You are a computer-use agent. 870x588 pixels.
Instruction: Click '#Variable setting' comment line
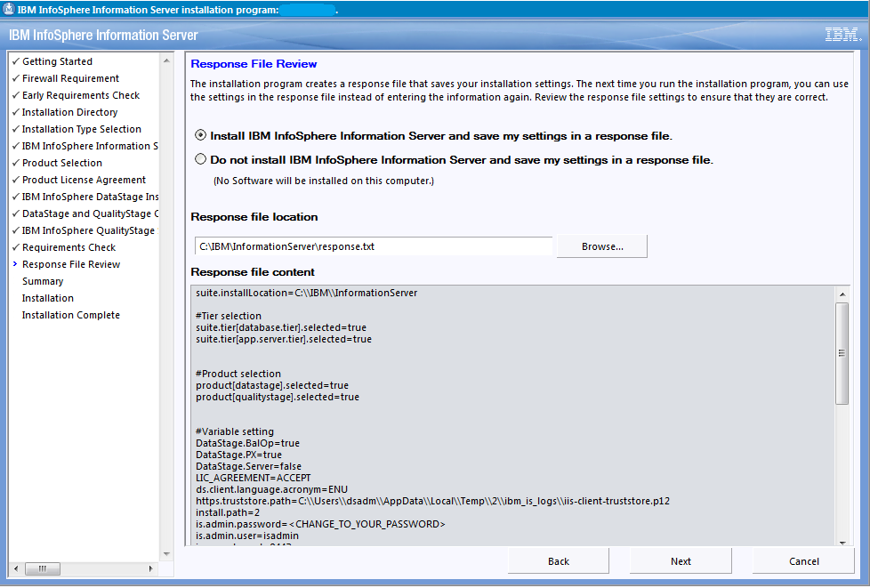(235, 431)
